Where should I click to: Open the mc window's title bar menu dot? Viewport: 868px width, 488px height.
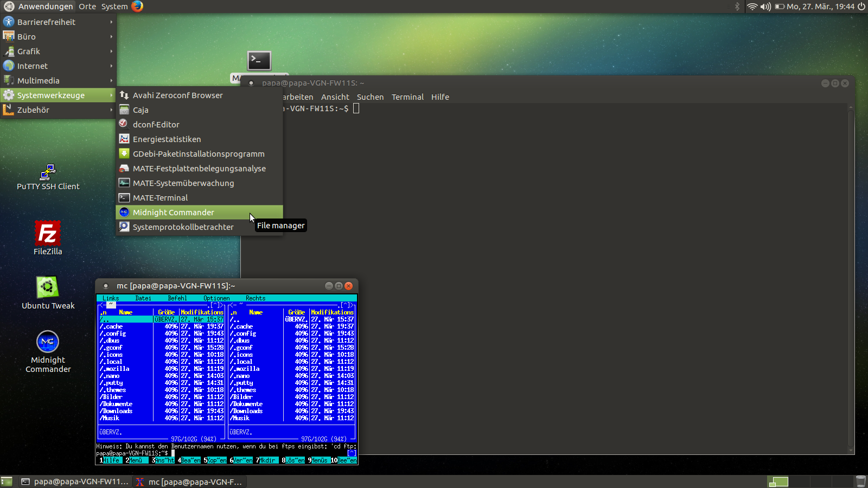click(x=106, y=286)
